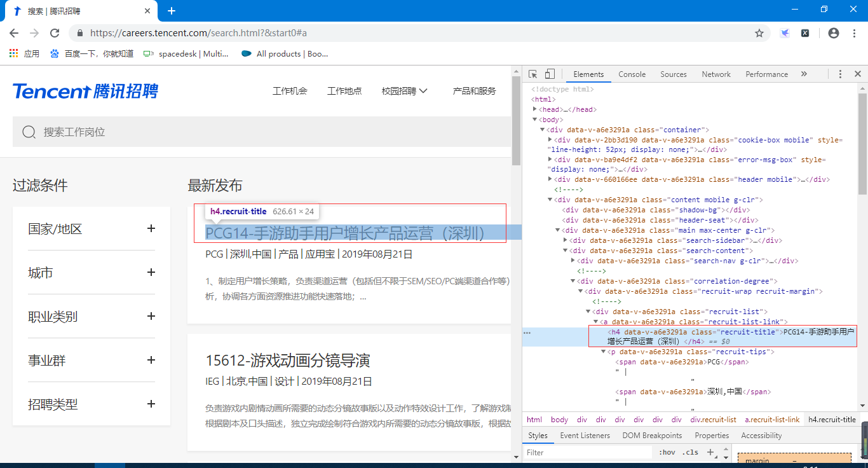Click the selected row's ellipsis icon
868x468 pixels.
pyautogui.click(x=527, y=333)
